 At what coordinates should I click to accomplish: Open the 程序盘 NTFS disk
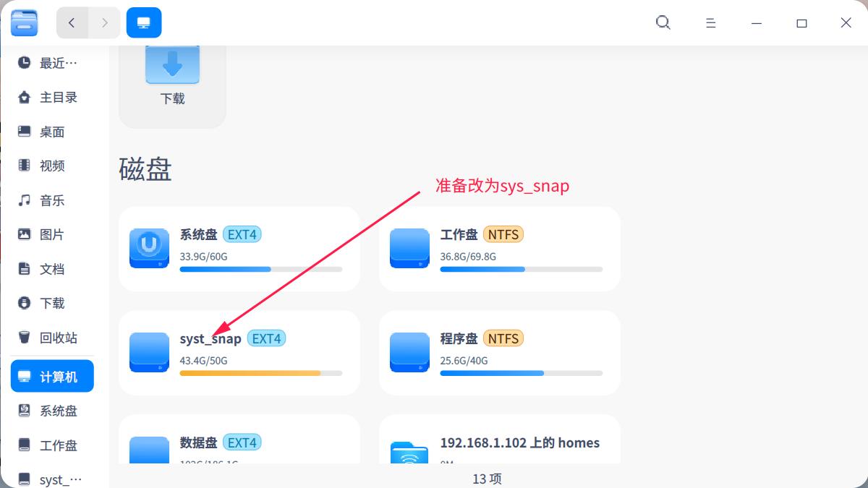pyautogui.click(x=499, y=352)
